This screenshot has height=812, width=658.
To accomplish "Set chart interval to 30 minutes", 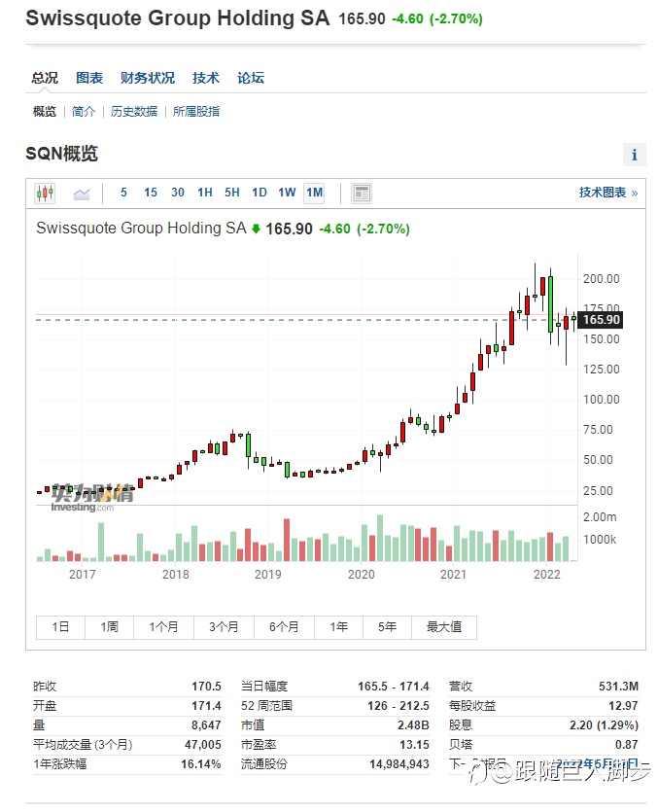I will (x=178, y=193).
